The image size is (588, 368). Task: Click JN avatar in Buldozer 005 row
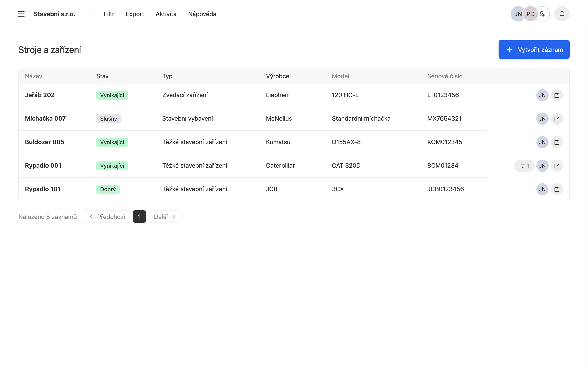coord(542,142)
